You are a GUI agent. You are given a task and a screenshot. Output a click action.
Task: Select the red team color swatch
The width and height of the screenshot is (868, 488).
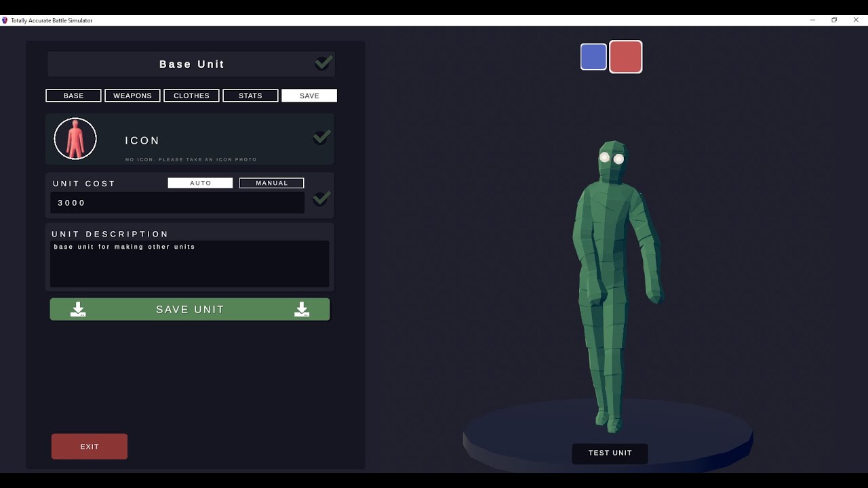pos(625,57)
